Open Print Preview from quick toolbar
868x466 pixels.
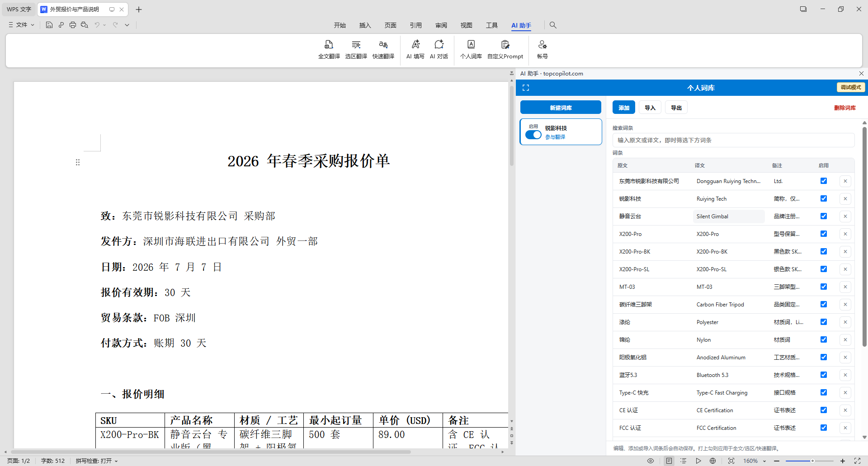85,25
